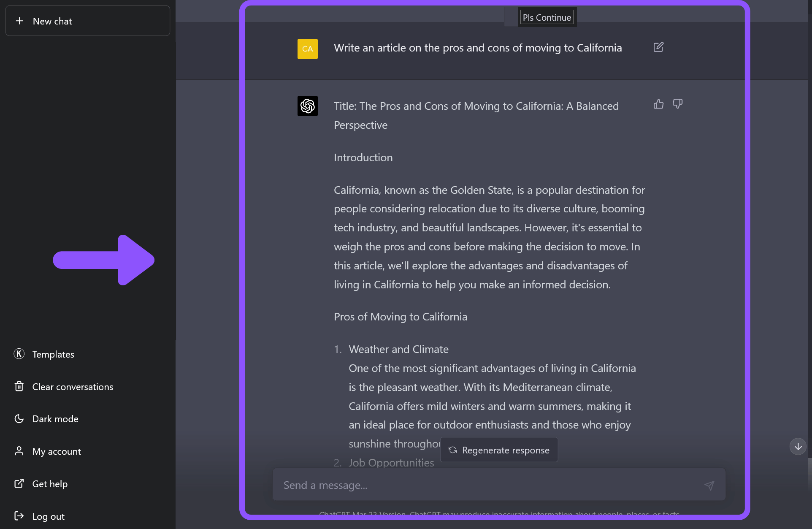Click the new chat plus icon
The image size is (812, 529).
(x=19, y=21)
